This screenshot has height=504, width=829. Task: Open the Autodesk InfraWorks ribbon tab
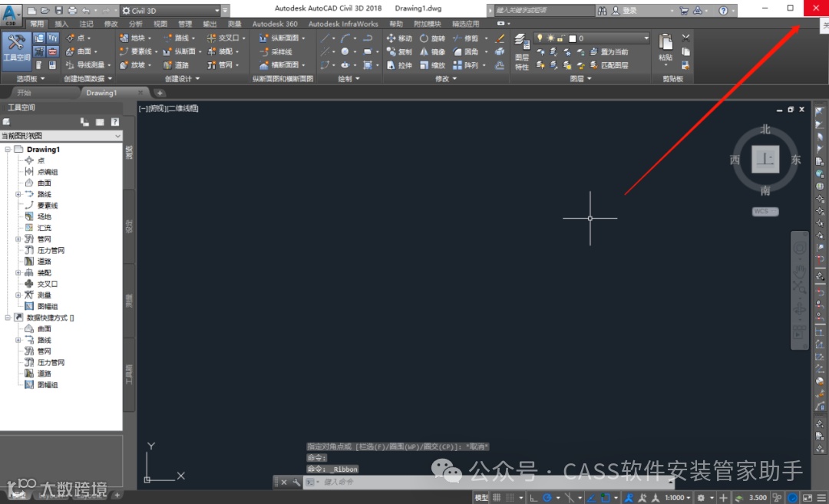(343, 24)
